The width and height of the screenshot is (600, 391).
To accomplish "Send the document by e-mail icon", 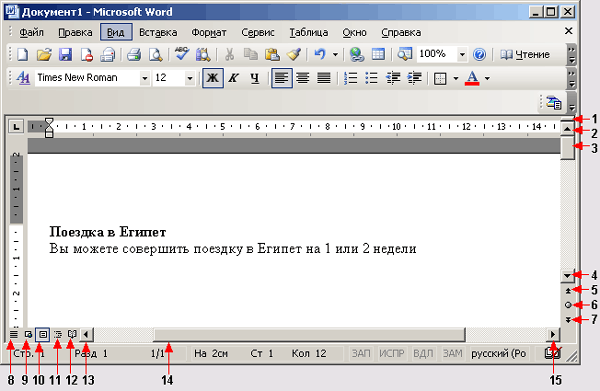I will point(108,55).
